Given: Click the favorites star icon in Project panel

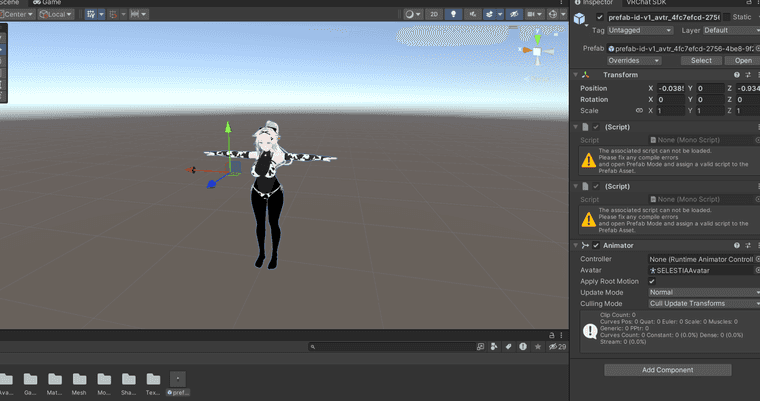Looking at the screenshot, I should (x=538, y=347).
